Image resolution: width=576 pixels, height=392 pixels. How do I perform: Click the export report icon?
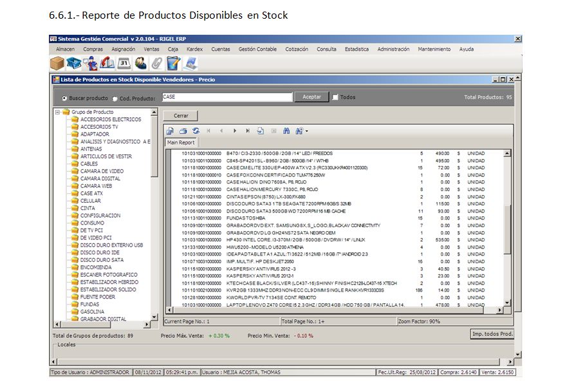(171, 131)
